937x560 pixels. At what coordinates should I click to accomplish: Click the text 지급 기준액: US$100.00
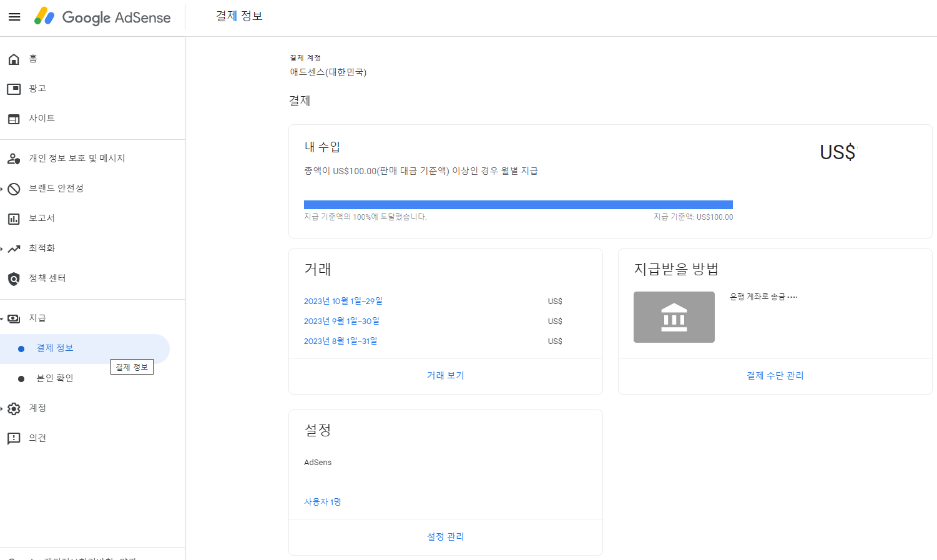pyautogui.click(x=694, y=217)
